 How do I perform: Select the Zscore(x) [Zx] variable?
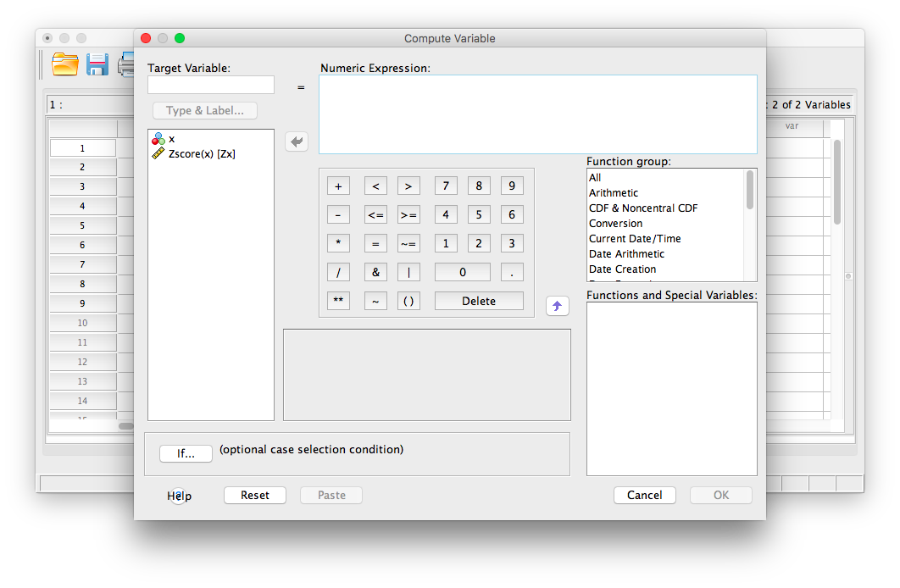coord(202,154)
